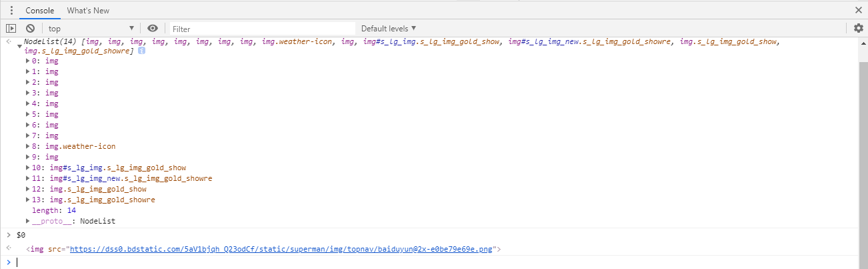Open the baiduyun png image URL link
This screenshot has height=269, width=868.
coord(281,249)
